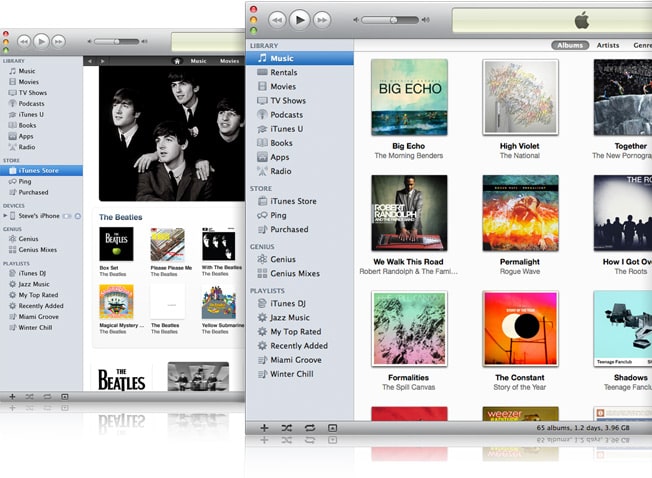Expand the Steve's iPhone disclosure triangle
The height and width of the screenshot is (478, 652).
pos(5,215)
